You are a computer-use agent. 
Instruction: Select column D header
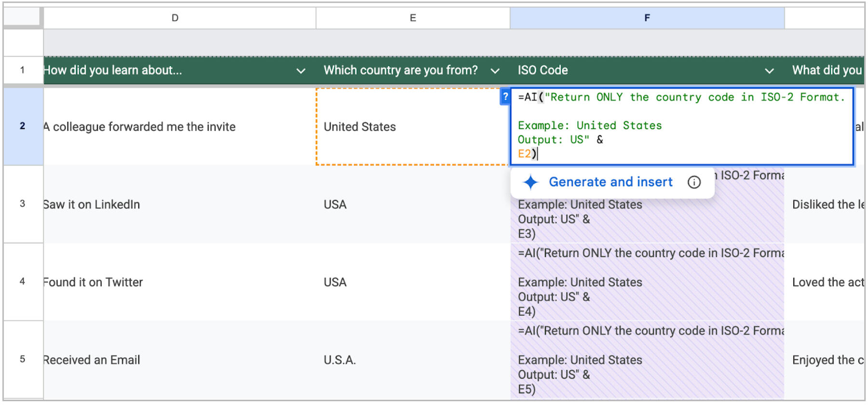[x=175, y=18]
